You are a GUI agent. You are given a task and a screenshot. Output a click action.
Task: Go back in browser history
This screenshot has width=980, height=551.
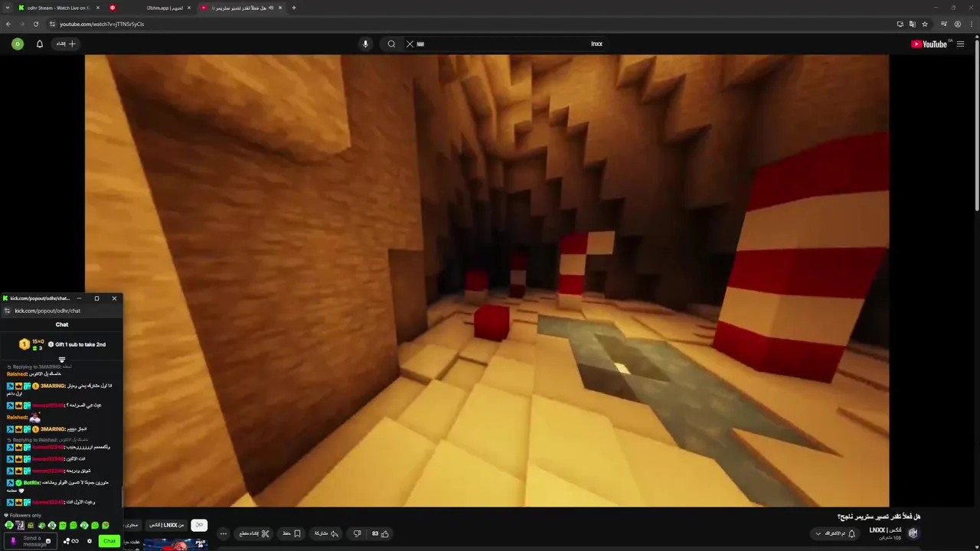coord(8,24)
